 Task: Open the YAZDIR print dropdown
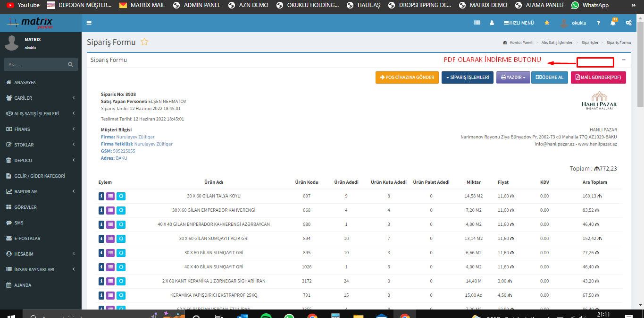pos(512,77)
